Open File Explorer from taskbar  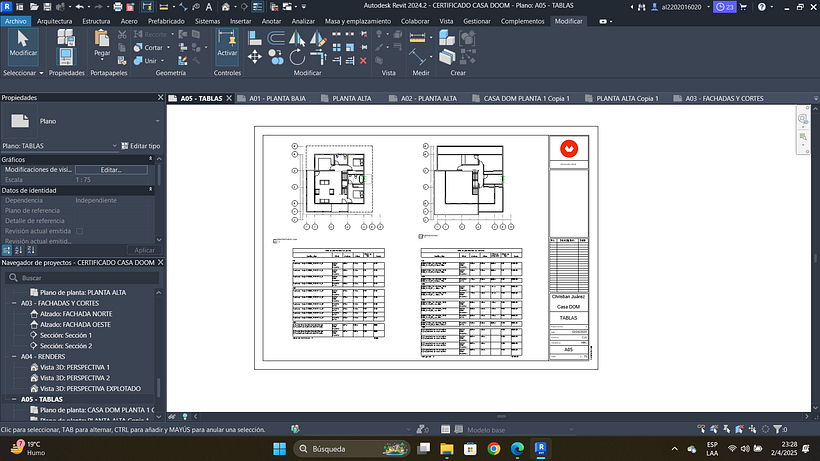(x=447, y=448)
